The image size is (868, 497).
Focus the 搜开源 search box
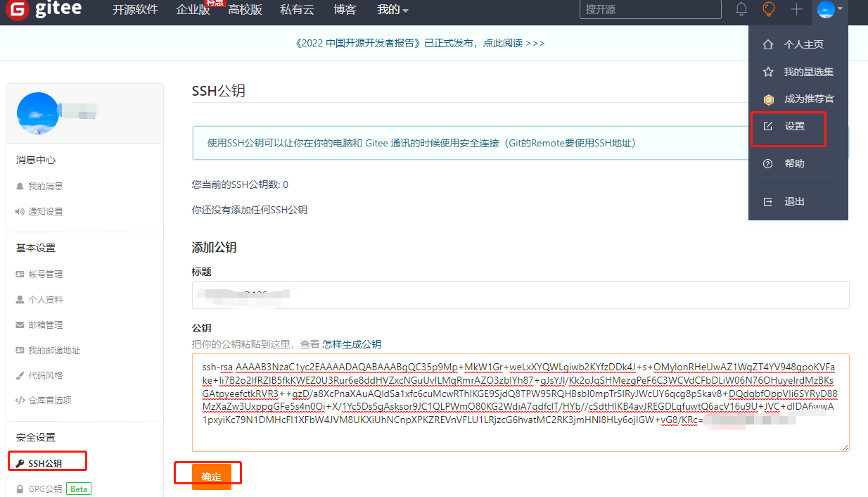(x=651, y=9)
